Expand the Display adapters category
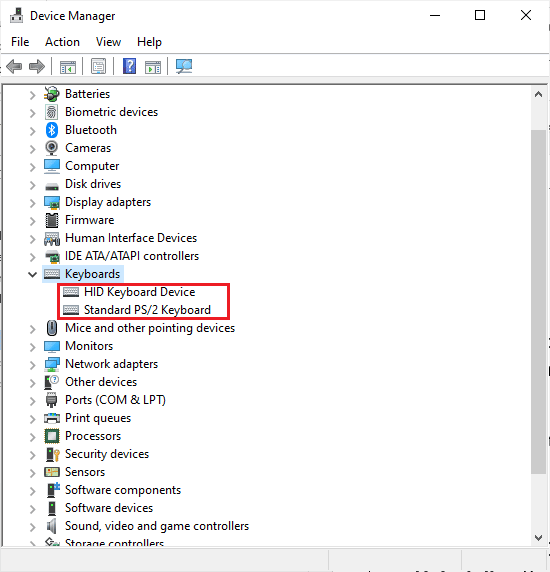This screenshot has height=572, width=550. click(x=32, y=203)
